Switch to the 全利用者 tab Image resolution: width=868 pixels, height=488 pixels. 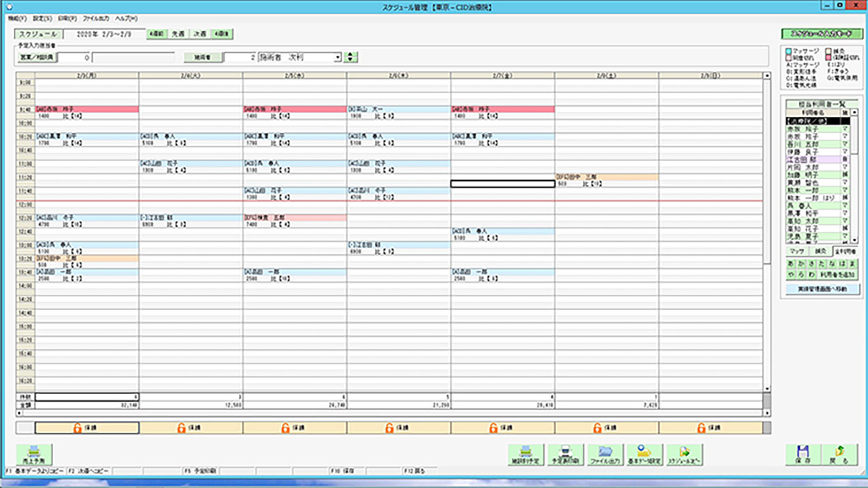tap(845, 251)
